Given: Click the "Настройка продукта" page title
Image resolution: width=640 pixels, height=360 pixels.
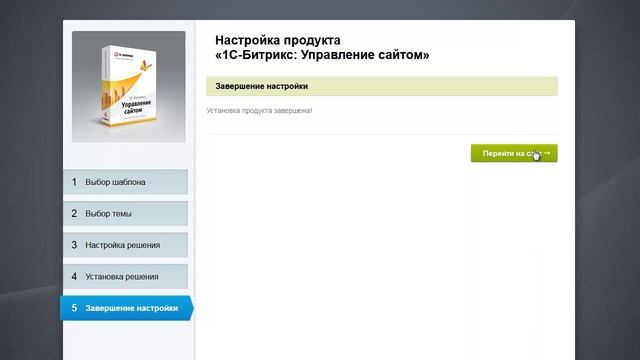Looking at the screenshot, I should [278, 40].
